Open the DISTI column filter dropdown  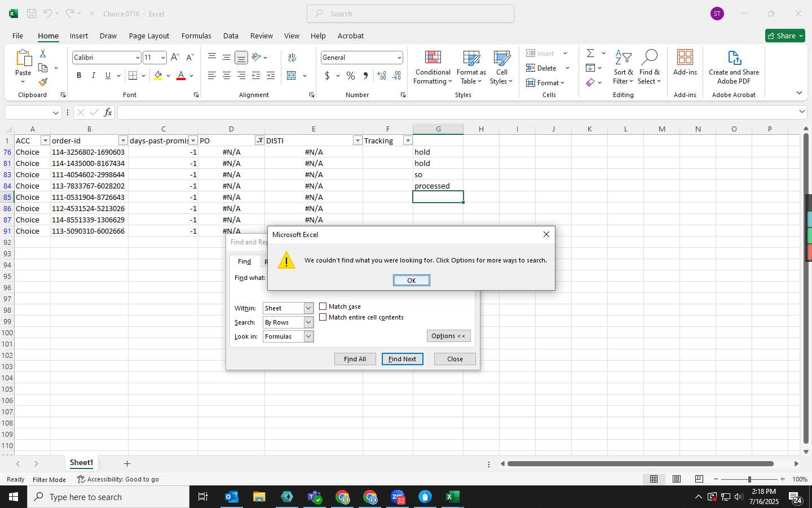click(358, 141)
